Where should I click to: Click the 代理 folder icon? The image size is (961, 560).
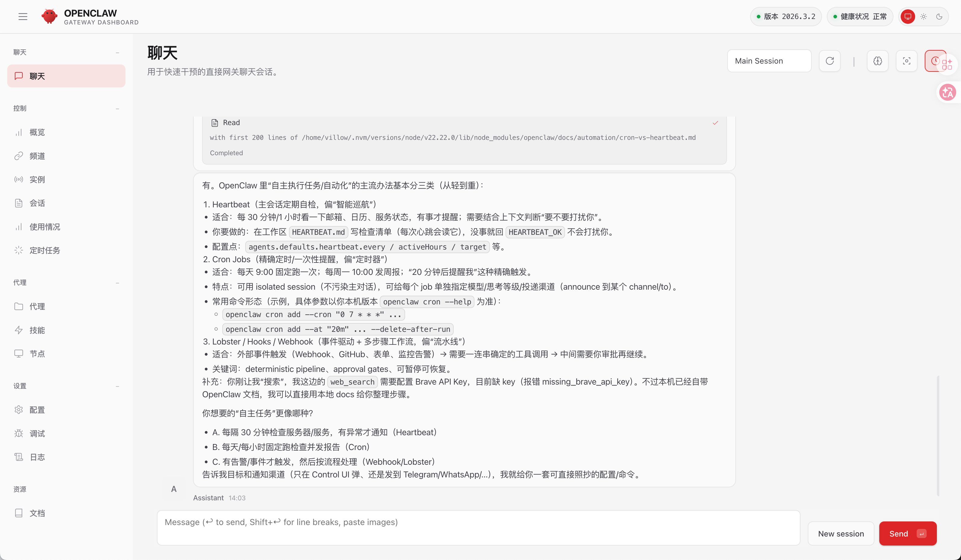(x=19, y=306)
